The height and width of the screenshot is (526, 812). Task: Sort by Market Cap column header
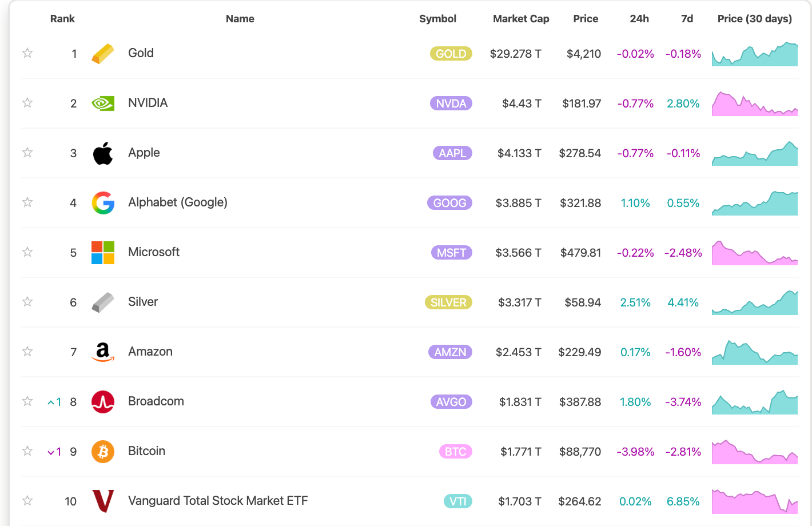pos(520,19)
